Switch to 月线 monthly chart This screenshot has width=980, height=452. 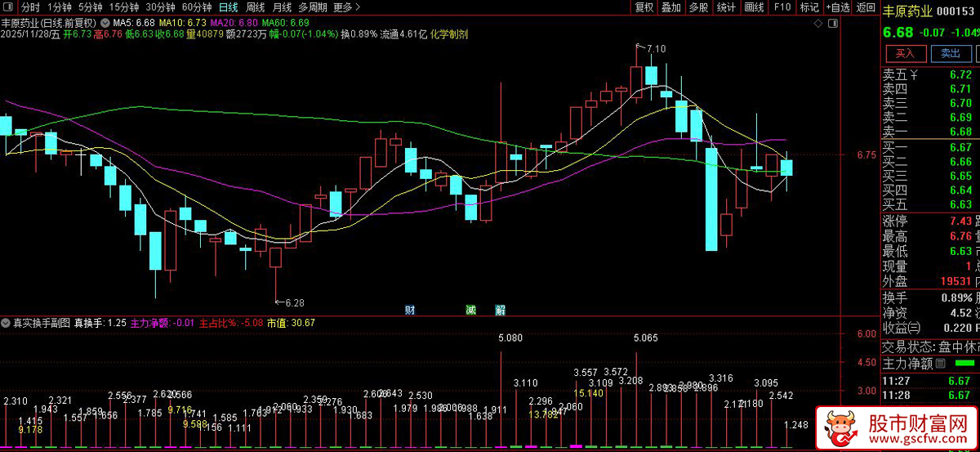point(282,7)
